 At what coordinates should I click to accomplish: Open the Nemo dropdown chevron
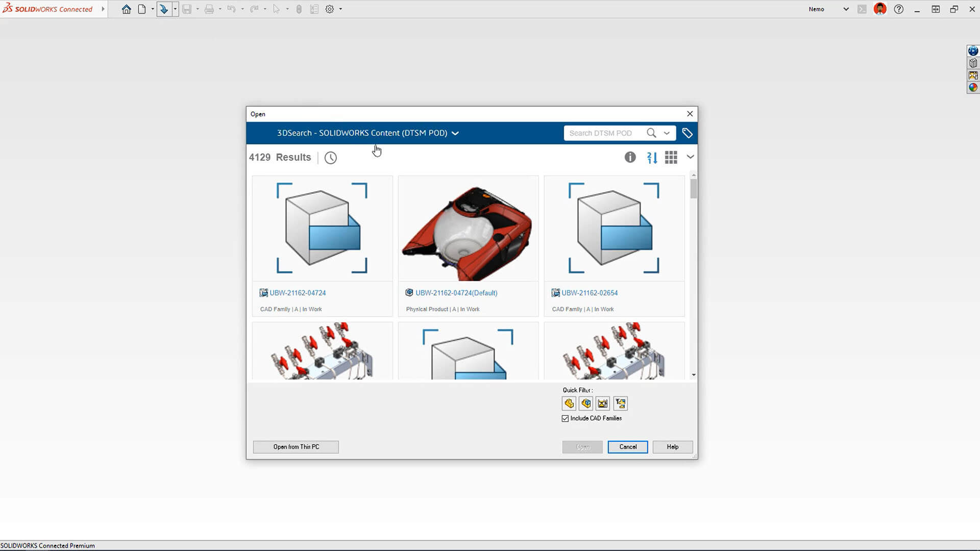click(846, 9)
